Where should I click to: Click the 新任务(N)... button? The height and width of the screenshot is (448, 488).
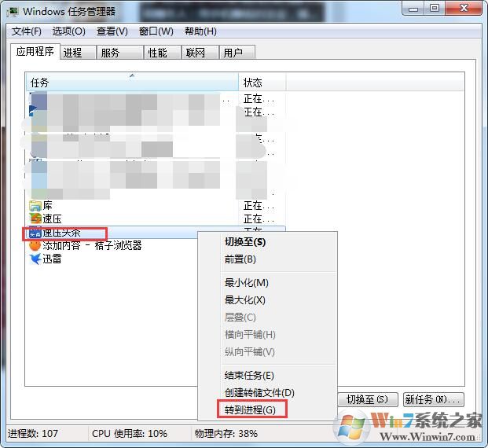(434, 399)
